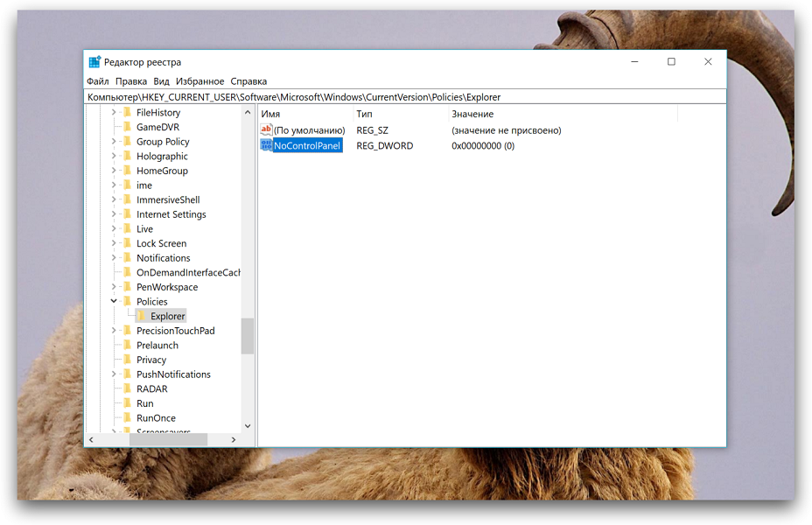Click the tree scroll up arrow
Viewport: 812px width, 525px height.
pyautogui.click(x=248, y=112)
